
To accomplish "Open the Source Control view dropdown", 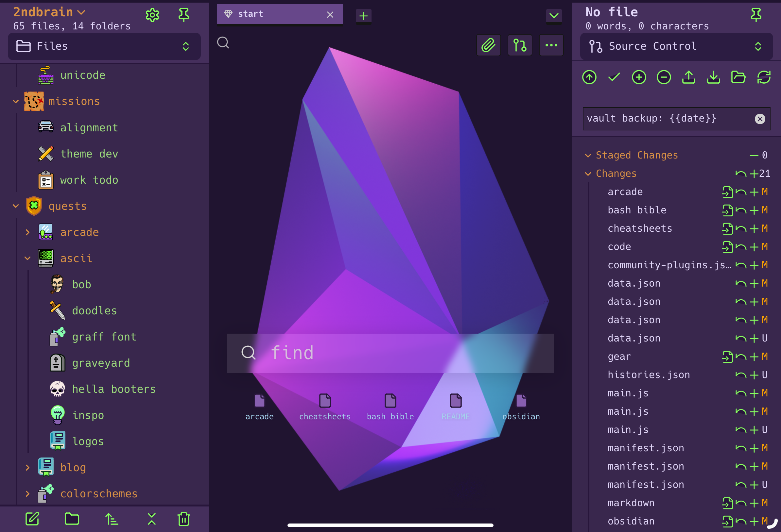I will point(676,46).
